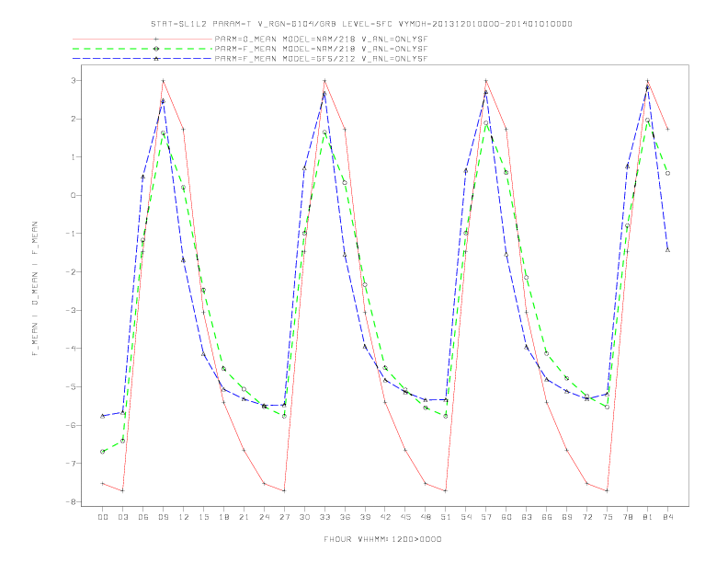This screenshot has height=563, width=728.
Task: Click the blue triangle data marker at FHOUR 00
Action: (103, 416)
